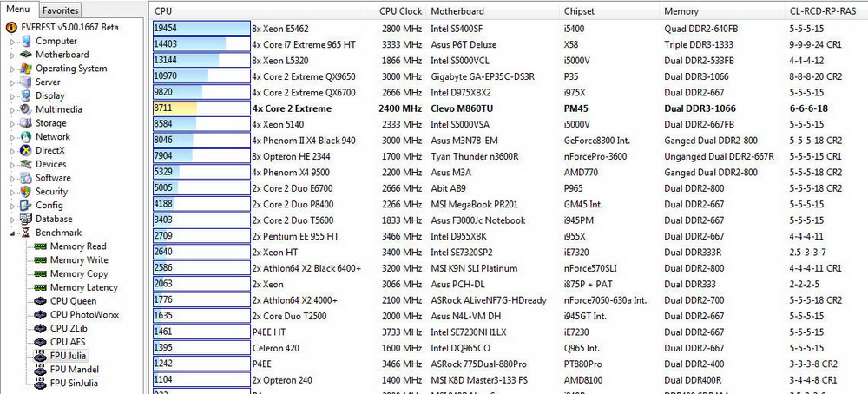Click the Software icon in the tree
The height and width of the screenshot is (394, 868).
click(x=25, y=178)
